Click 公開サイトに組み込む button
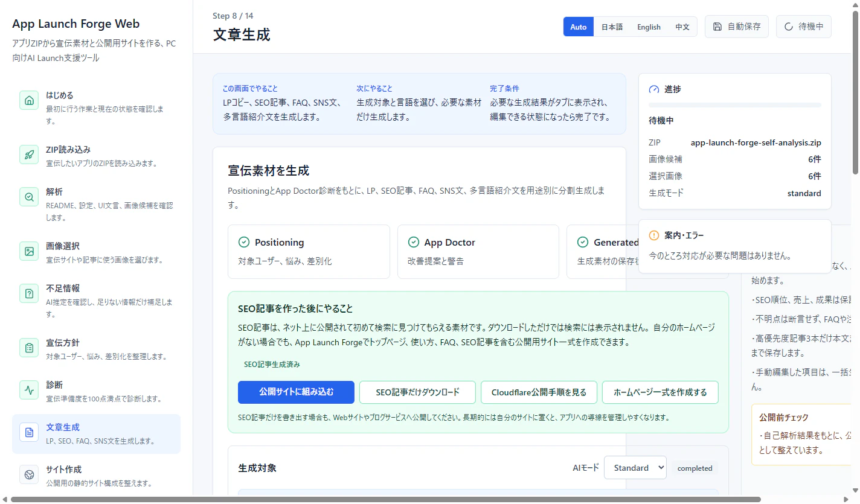Viewport: 860px width, 504px height. [x=296, y=392]
